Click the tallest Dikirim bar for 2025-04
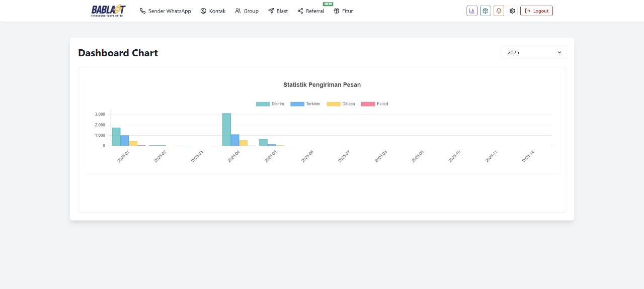Viewport: 644px width, 289px height. pyautogui.click(x=226, y=130)
